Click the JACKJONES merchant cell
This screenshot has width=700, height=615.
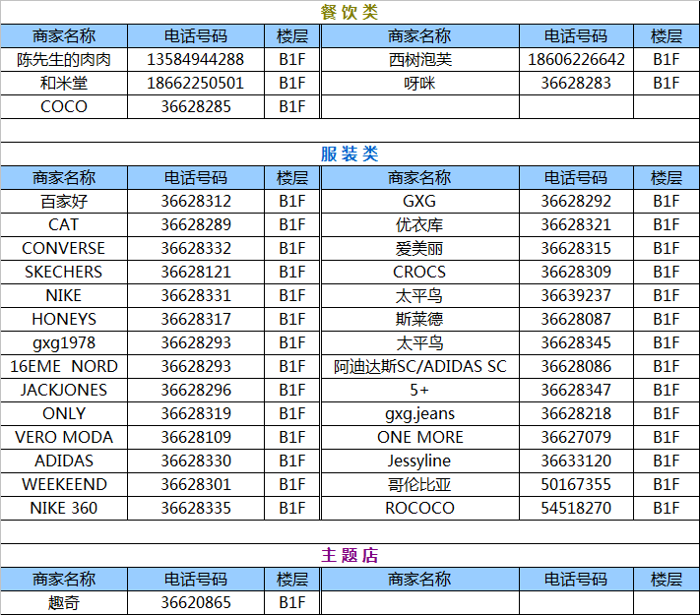(64, 390)
